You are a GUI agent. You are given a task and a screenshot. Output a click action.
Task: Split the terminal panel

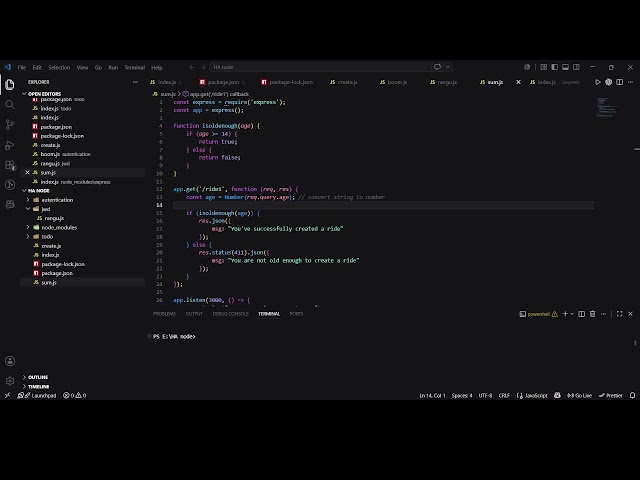[x=582, y=314]
